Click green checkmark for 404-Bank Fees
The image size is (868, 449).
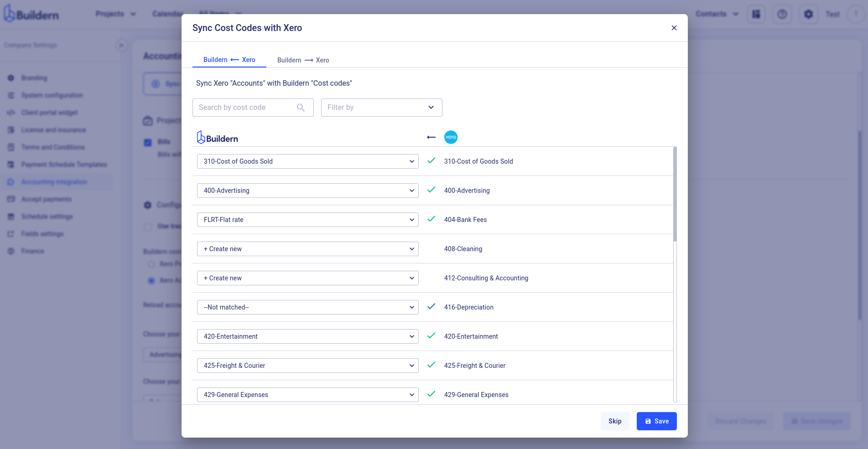coord(431,219)
